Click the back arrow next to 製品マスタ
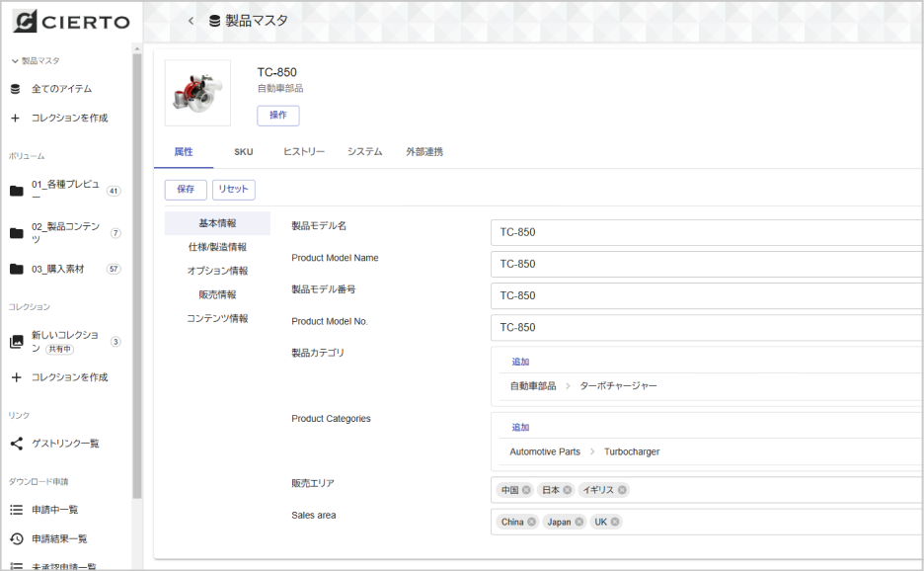Screen dimensions: 924x571 (191, 19)
